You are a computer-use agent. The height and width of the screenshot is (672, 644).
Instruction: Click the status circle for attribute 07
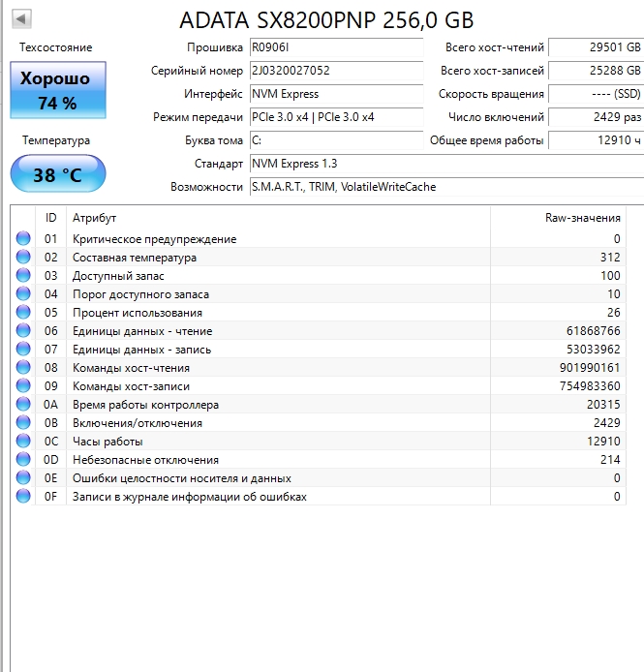[x=23, y=349]
